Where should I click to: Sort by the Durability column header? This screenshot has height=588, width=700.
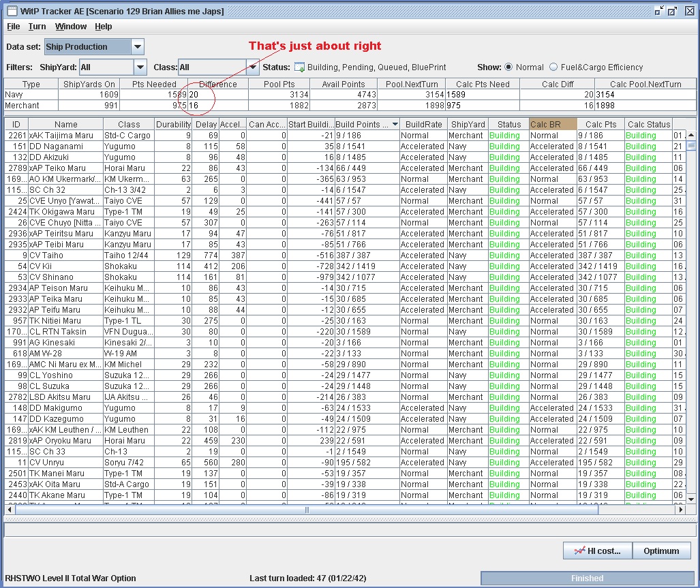(173, 125)
